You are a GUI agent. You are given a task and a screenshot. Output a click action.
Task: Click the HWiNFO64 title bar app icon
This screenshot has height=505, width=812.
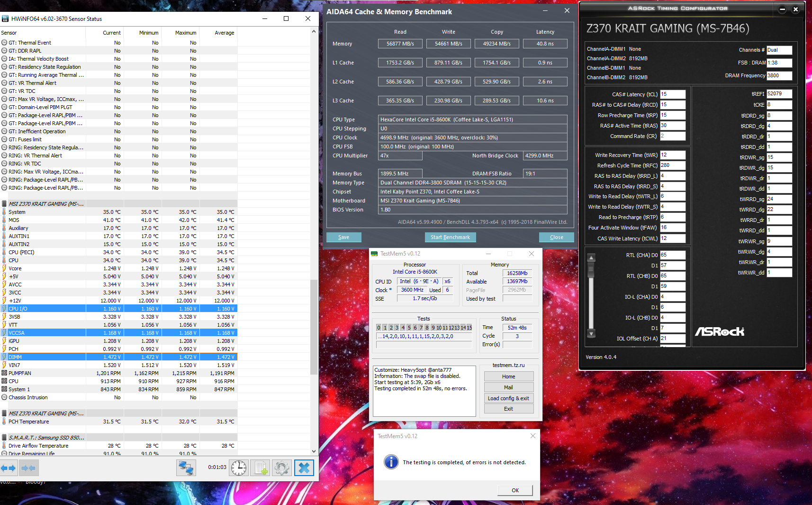tap(5, 19)
